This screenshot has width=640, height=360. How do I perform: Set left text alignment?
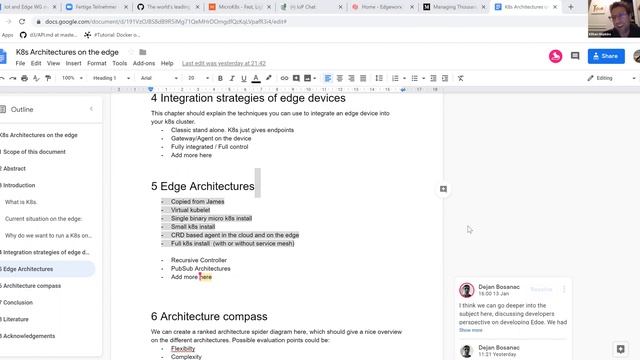coord(328,78)
